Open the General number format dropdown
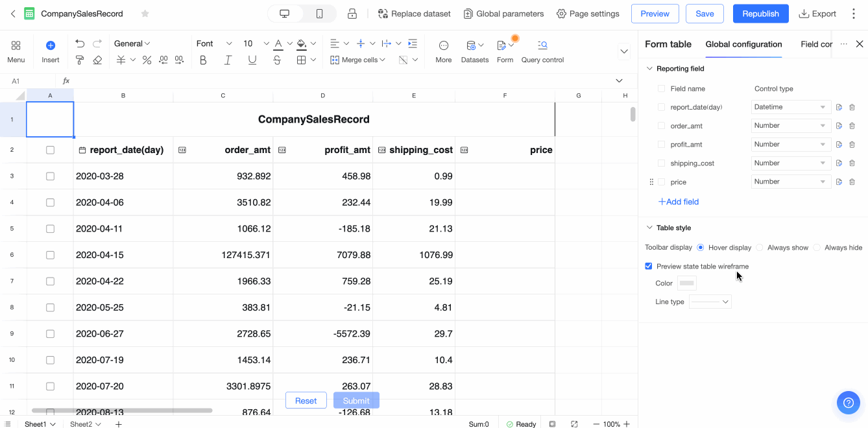 (x=131, y=43)
